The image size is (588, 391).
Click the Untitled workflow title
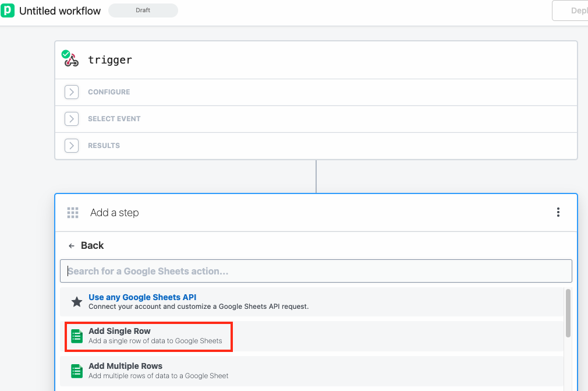pos(60,11)
